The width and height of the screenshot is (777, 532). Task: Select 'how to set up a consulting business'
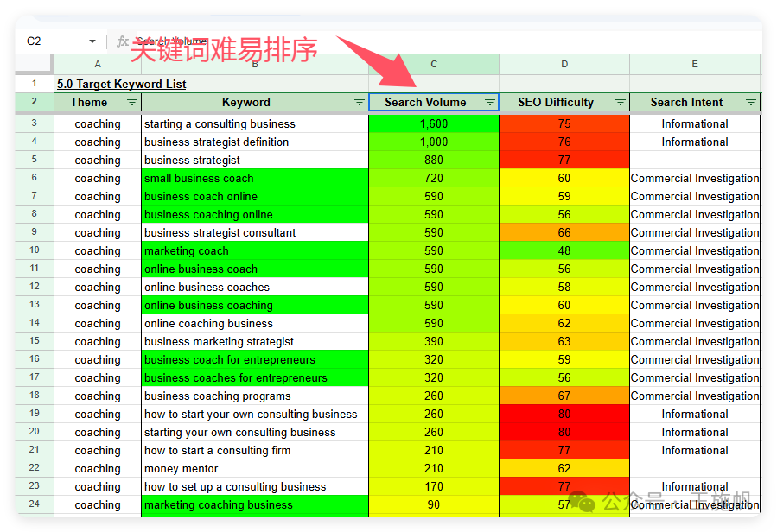[x=255, y=486]
